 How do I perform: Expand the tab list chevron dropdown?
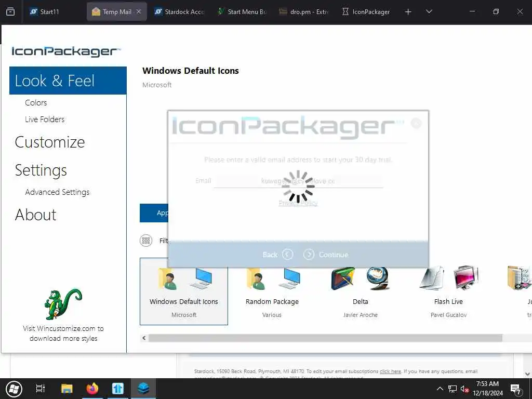tap(429, 11)
